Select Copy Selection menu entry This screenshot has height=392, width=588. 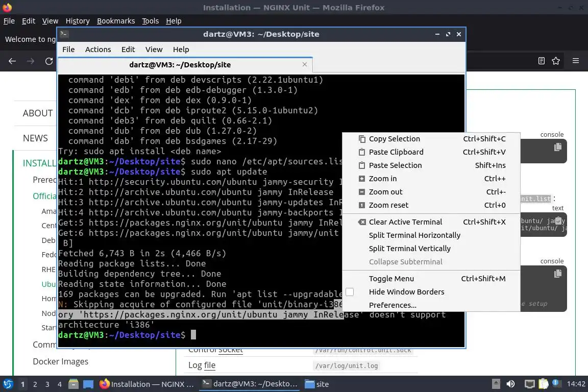click(x=431, y=139)
